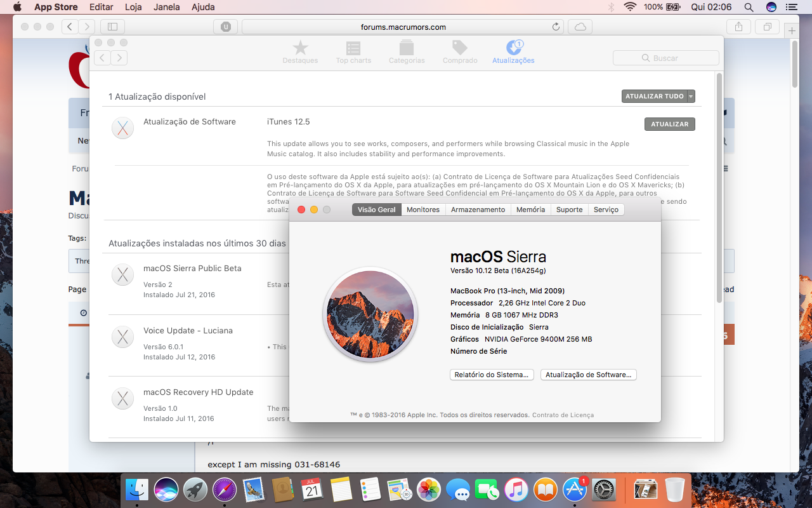This screenshot has height=508, width=812.
Task: Open System Preferences from the Dock
Action: pos(605,490)
